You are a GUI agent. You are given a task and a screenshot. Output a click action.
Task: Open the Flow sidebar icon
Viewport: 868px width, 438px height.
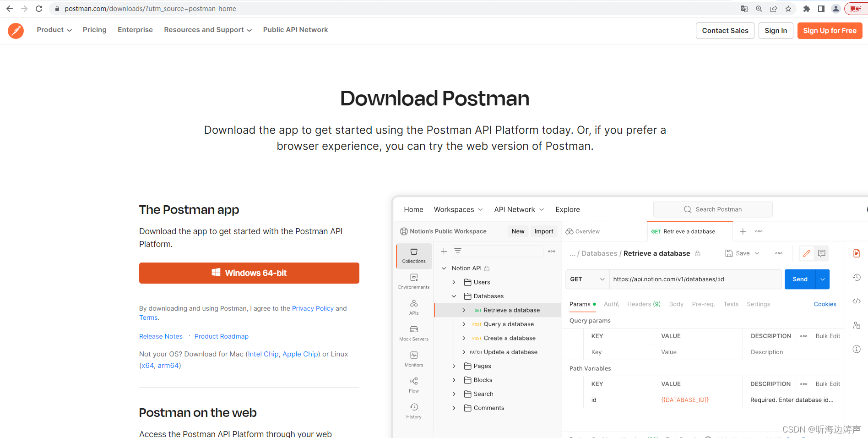coord(414,385)
